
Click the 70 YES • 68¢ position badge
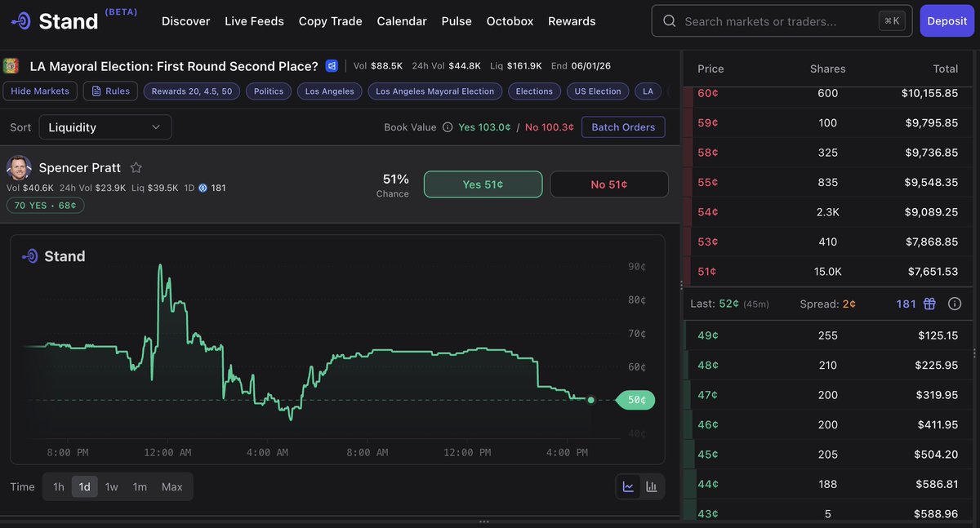click(x=46, y=206)
